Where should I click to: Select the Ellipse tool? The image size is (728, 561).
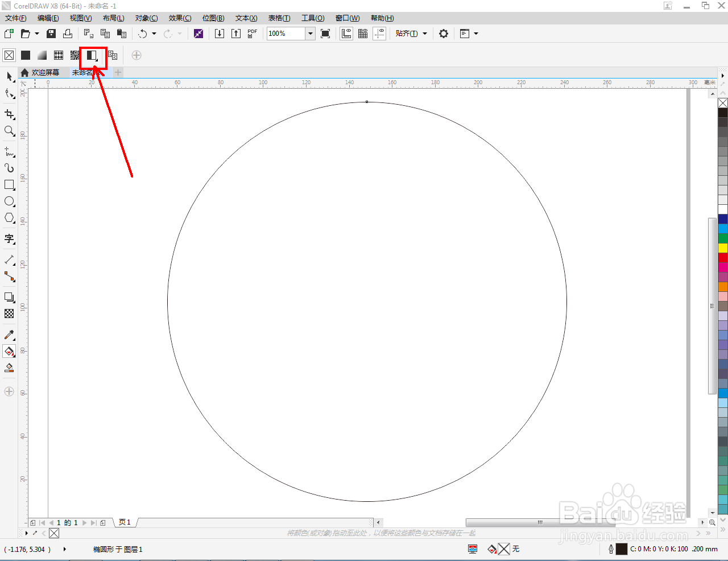[9, 201]
